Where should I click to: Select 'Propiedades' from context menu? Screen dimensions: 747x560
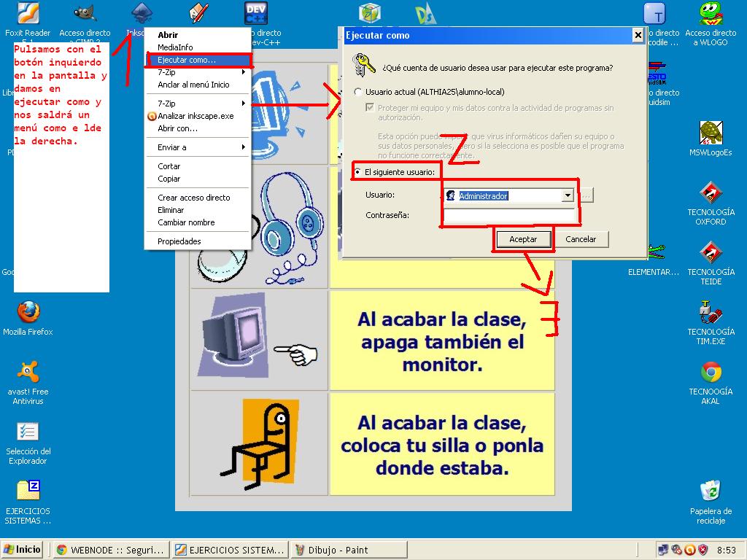[179, 241]
